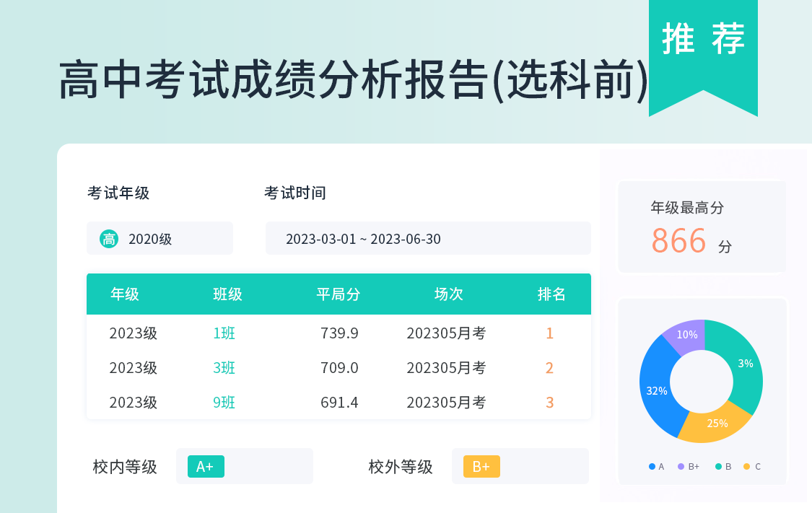812x513 pixels.
Task: Open the 2020级 grade selector
Action: coord(160,238)
